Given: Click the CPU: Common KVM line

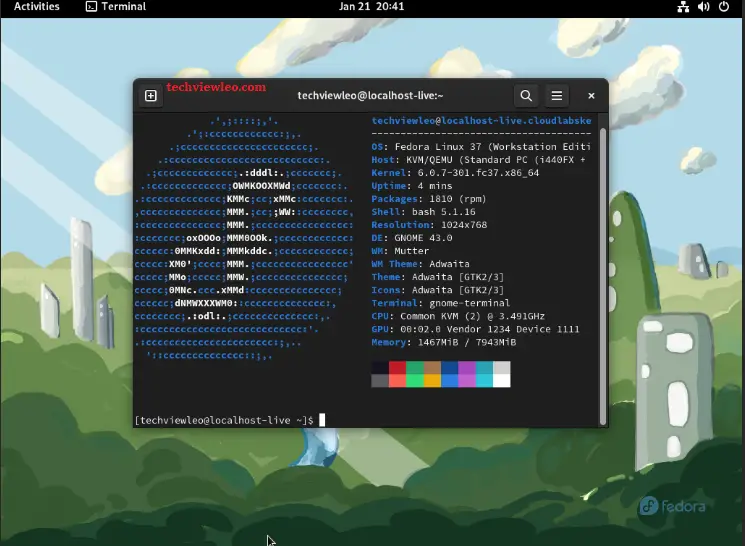Looking at the screenshot, I should coord(458,316).
